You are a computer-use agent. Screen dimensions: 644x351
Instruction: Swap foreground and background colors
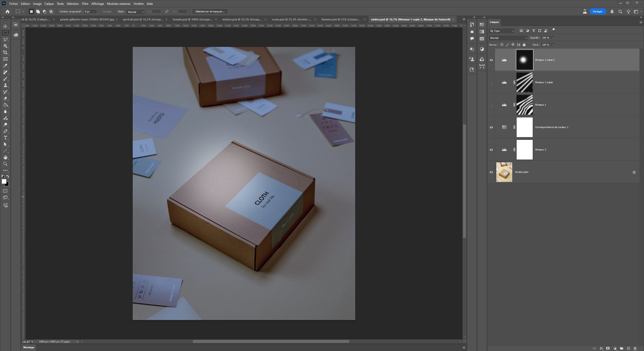(8, 176)
